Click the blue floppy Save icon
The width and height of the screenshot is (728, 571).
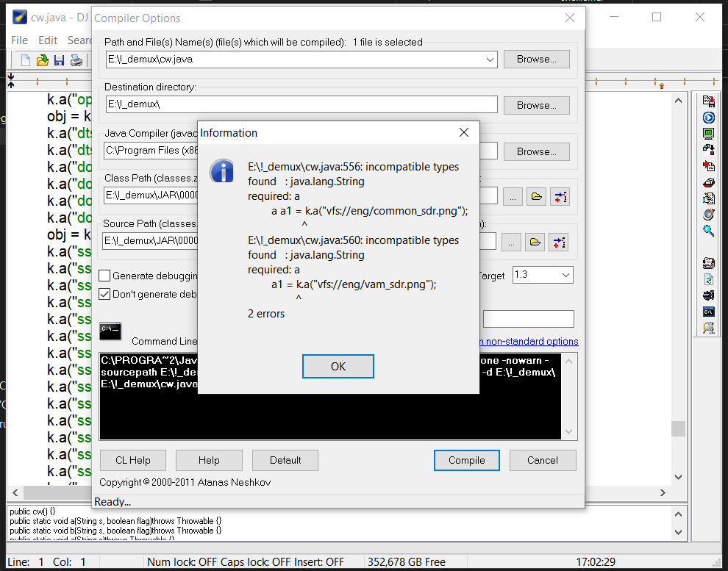[x=59, y=60]
